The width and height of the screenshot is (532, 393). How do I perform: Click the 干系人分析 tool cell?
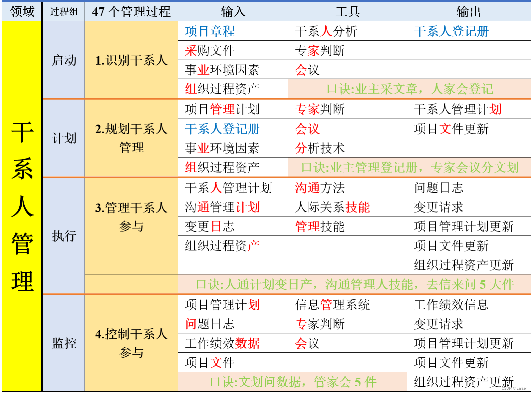pos(348,31)
